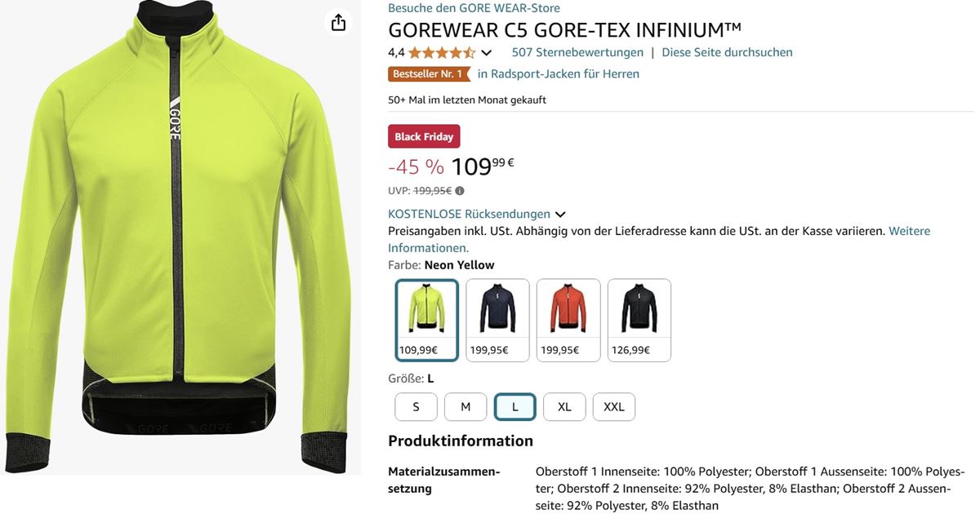This screenshot has height=514, width=980.
Task: Click the UVP price info icon
Action: 460,191
